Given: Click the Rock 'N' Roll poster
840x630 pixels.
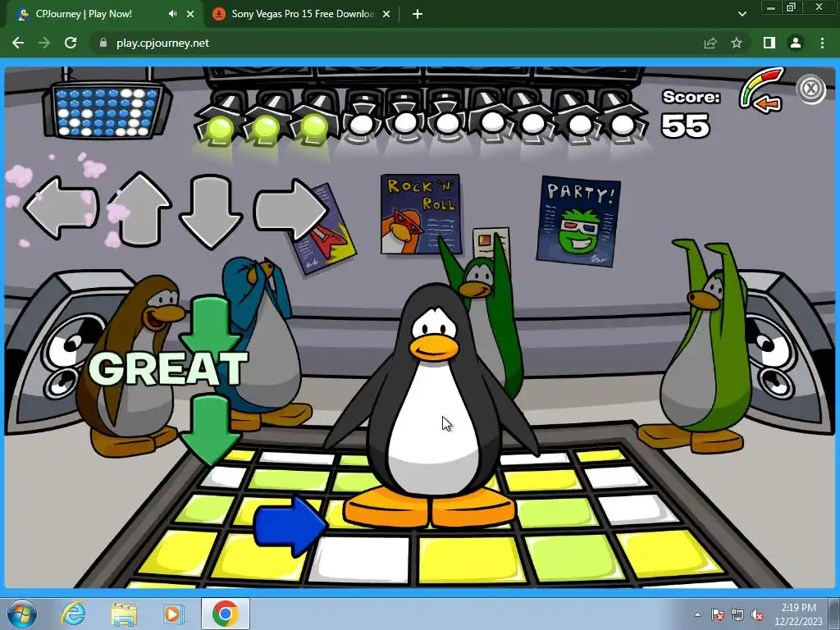Looking at the screenshot, I should (421, 214).
